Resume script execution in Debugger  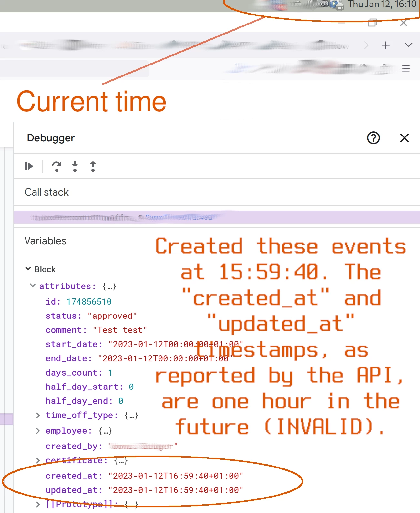coord(29,166)
